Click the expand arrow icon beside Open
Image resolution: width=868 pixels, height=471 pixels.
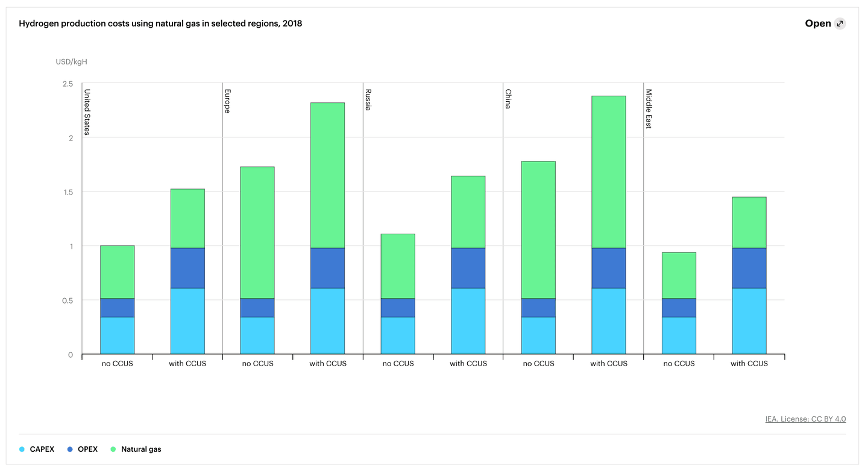tap(840, 24)
